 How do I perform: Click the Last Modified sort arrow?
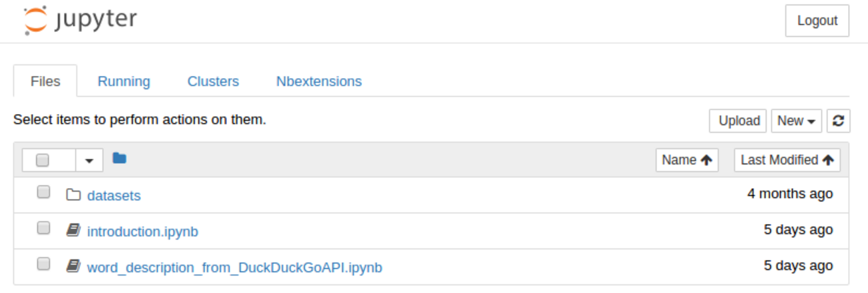click(x=828, y=160)
